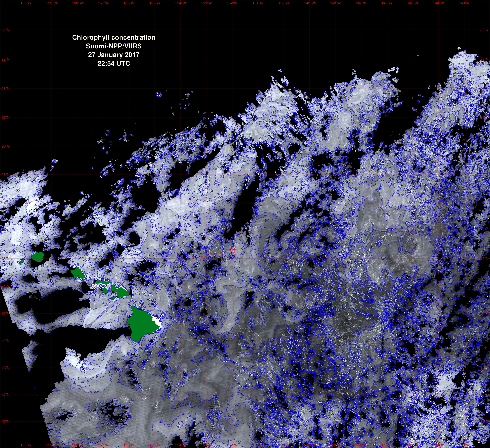Screen dimensions: 490x448
Task: Click the 156°W label along the bottom axis
Action: point(129,445)
